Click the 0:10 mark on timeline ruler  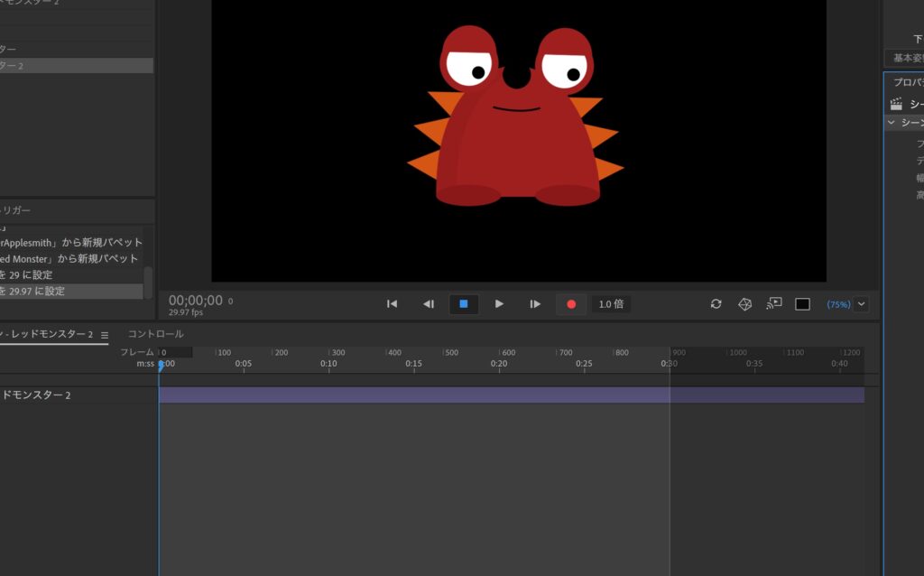(x=328, y=364)
